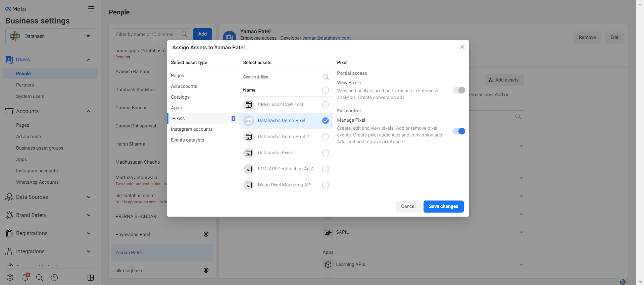Click the Registrations clipboard icon
644x285 pixels.
click(x=9, y=233)
